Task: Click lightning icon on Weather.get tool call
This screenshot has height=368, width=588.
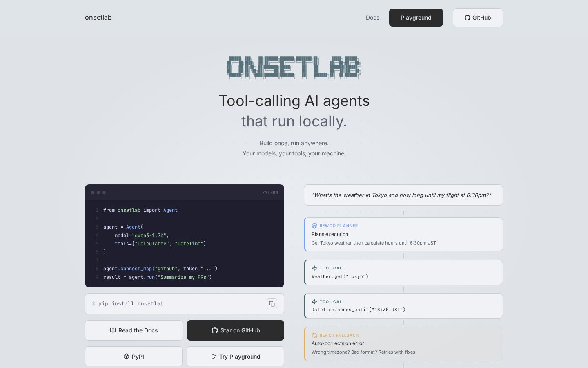Action: point(314,268)
